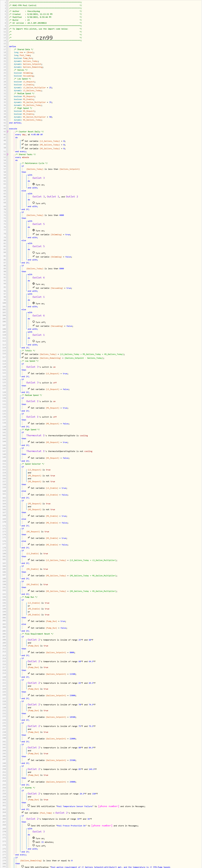Click condition Outlet 1's switch is off
The height and width of the screenshot is (868, 203).
pos(42,417)
